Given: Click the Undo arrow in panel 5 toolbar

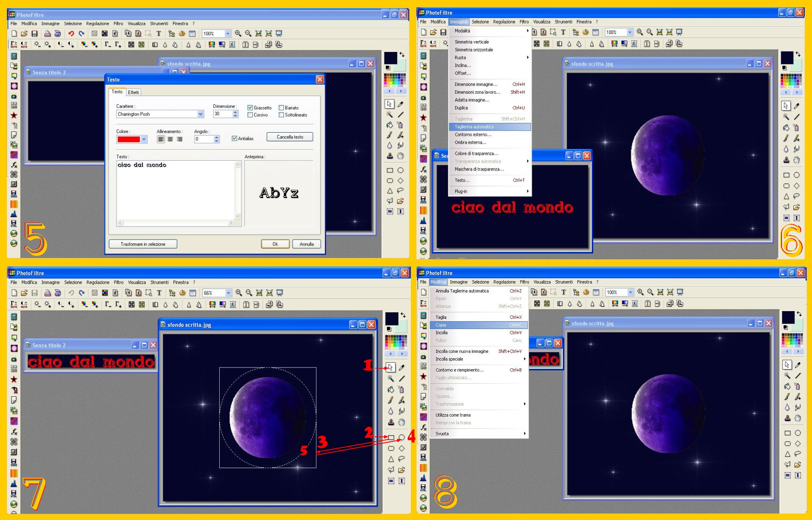Looking at the screenshot, I should click(x=71, y=34).
